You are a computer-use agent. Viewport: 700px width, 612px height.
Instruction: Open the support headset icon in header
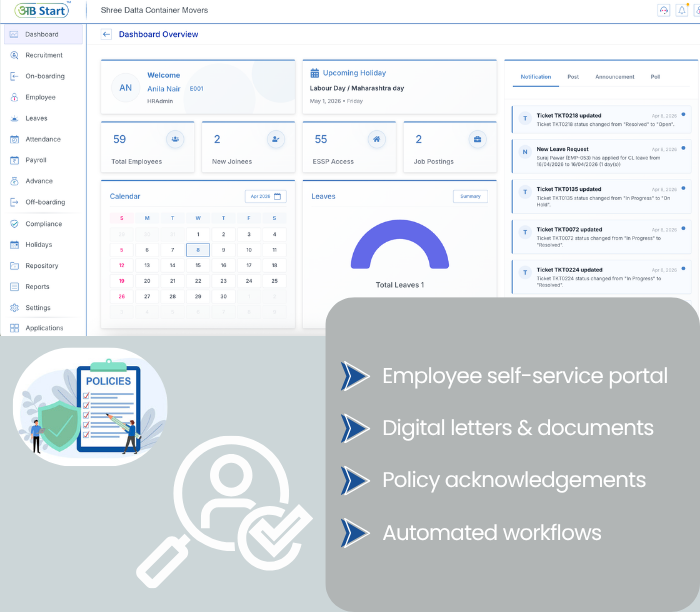pyautogui.click(x=663, y=9)
